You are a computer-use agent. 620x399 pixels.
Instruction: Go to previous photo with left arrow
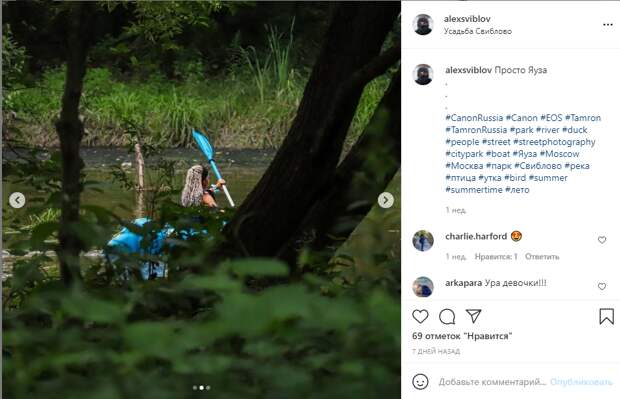point(17,200)
